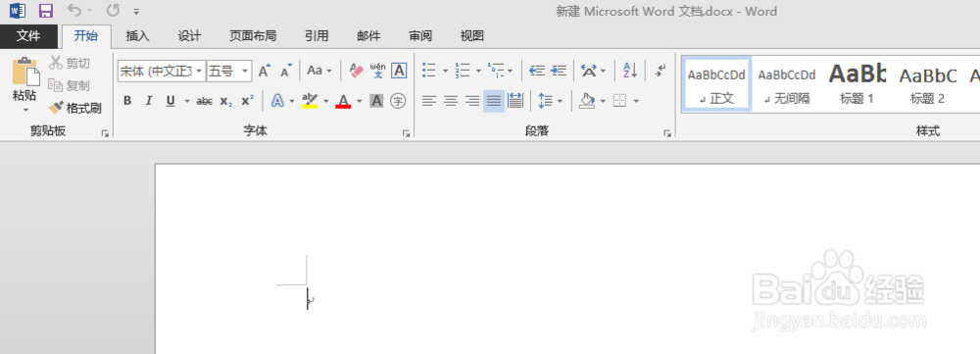Click the Align Left icon
980x354 pixels.
coord(429,101)
